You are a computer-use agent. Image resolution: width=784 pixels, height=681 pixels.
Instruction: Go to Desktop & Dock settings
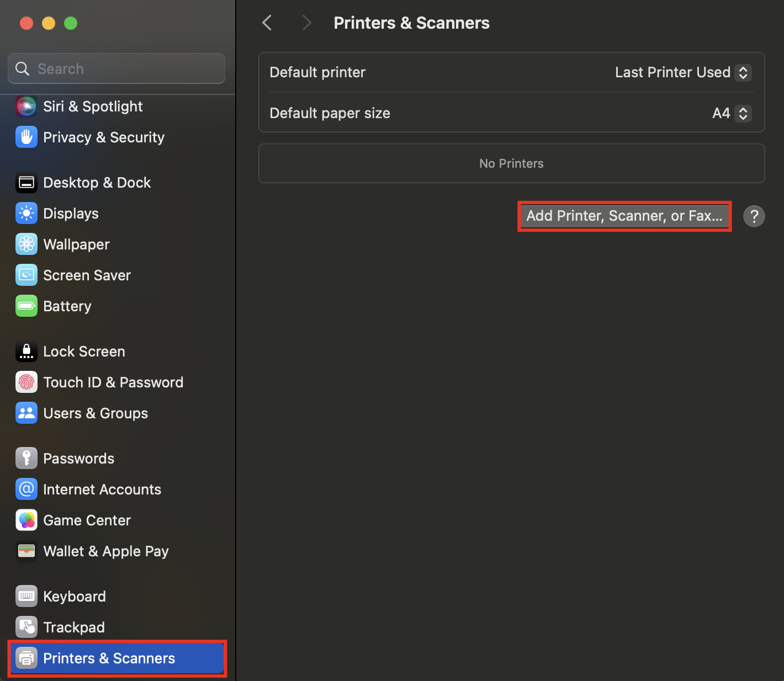click(97, 183)
